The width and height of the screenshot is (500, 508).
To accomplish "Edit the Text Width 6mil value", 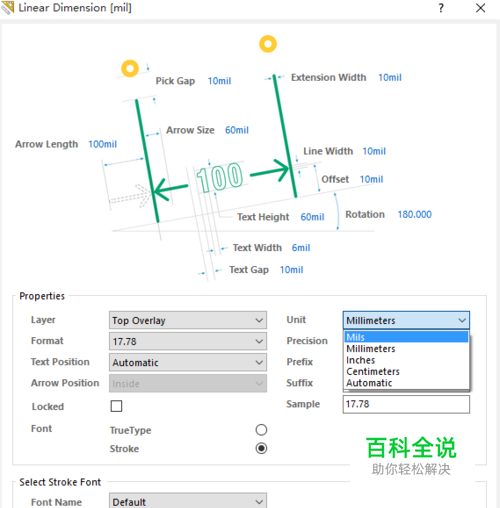I will click(301, 248).
